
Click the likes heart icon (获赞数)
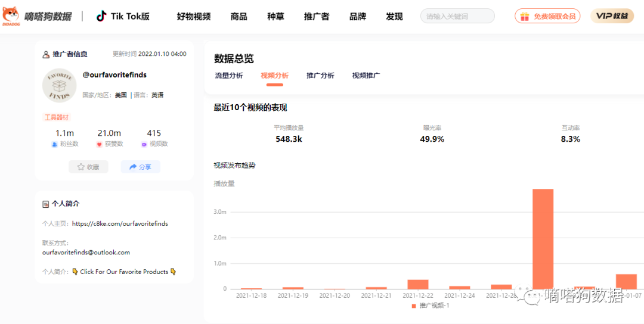click(99, 144)
